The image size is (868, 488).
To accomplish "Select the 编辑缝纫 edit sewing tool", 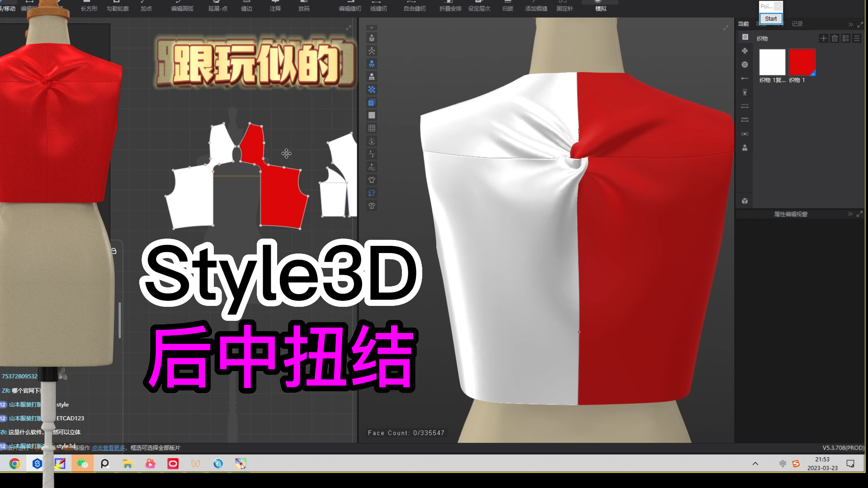I will [x=350, y=6].
